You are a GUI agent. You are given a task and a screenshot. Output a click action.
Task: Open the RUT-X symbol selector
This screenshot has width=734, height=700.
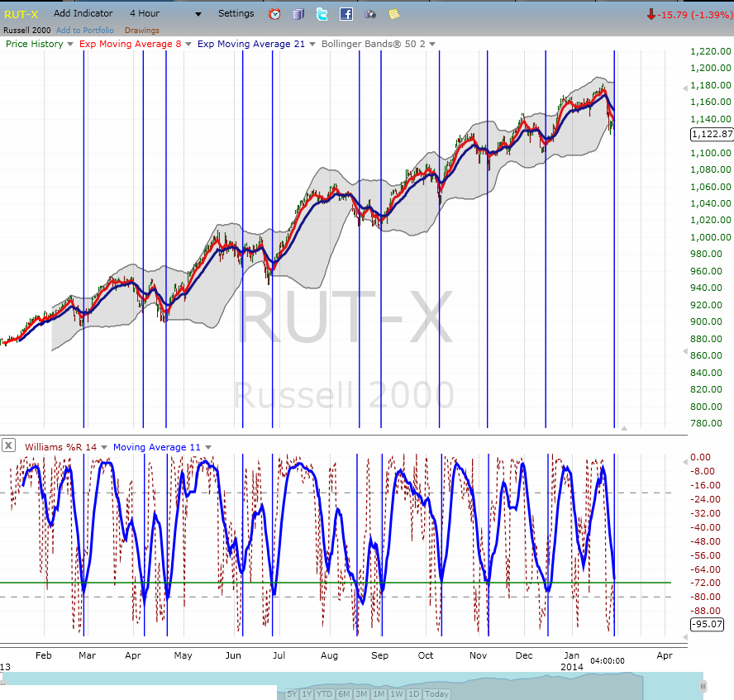click(x=21, y=15)
